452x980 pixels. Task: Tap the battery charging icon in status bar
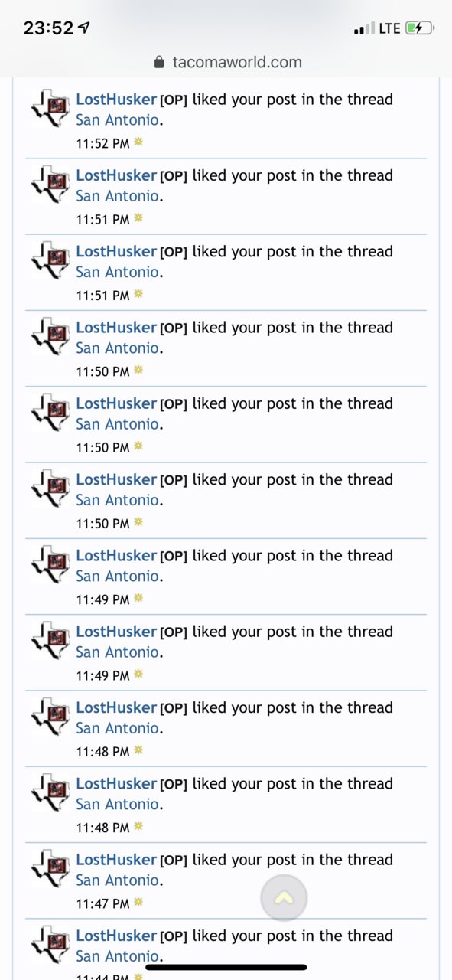(x=420, y=28)
